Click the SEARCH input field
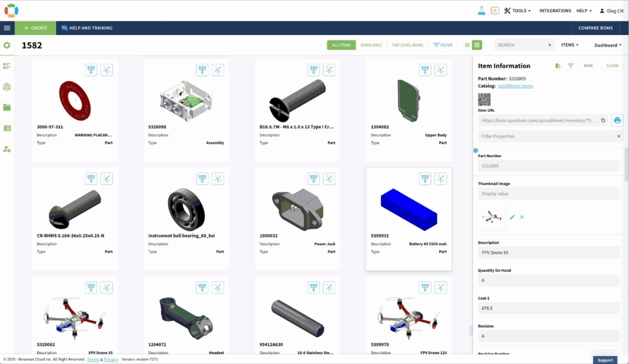The width and height of the screenshot is (629, 364). [521, 45]
